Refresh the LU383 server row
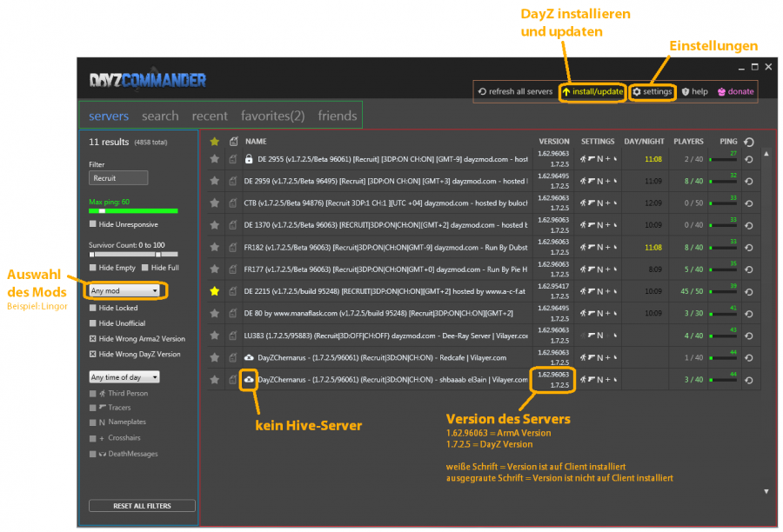 pos(749,336)
